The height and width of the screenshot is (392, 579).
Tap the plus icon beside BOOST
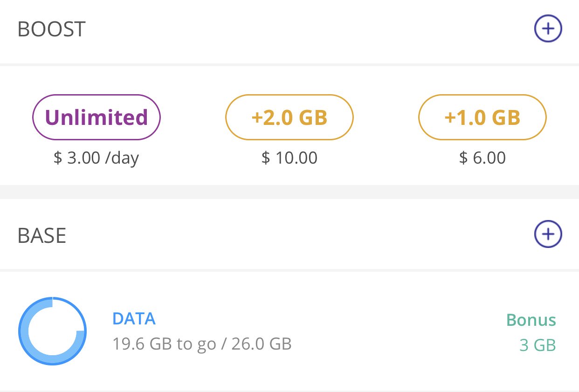click(548, 28)
